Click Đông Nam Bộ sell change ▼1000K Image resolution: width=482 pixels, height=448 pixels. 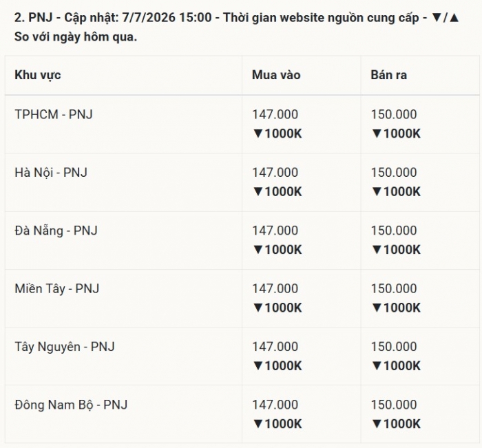[396, 424]
